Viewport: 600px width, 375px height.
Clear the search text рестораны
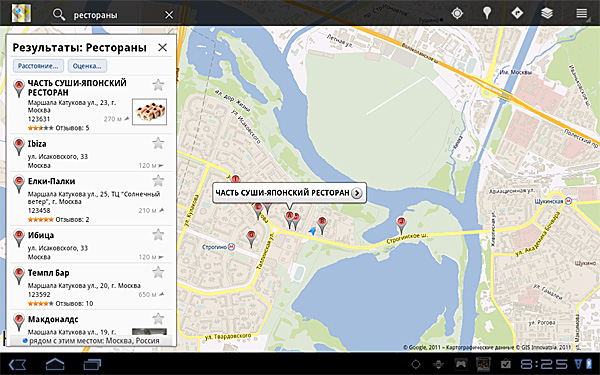pos(169,15)
